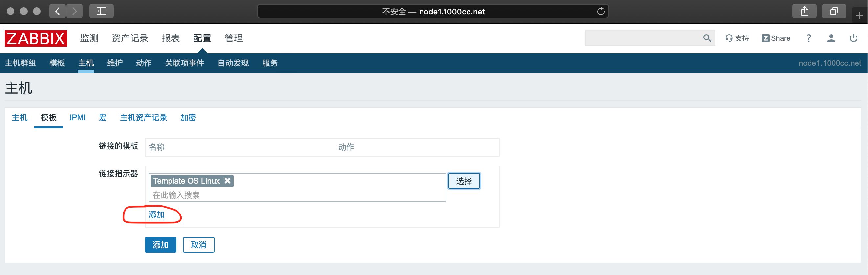Open the 模板 submenu in navigation bar
Viewport: 868px width, 275px height.
(57, 63)
